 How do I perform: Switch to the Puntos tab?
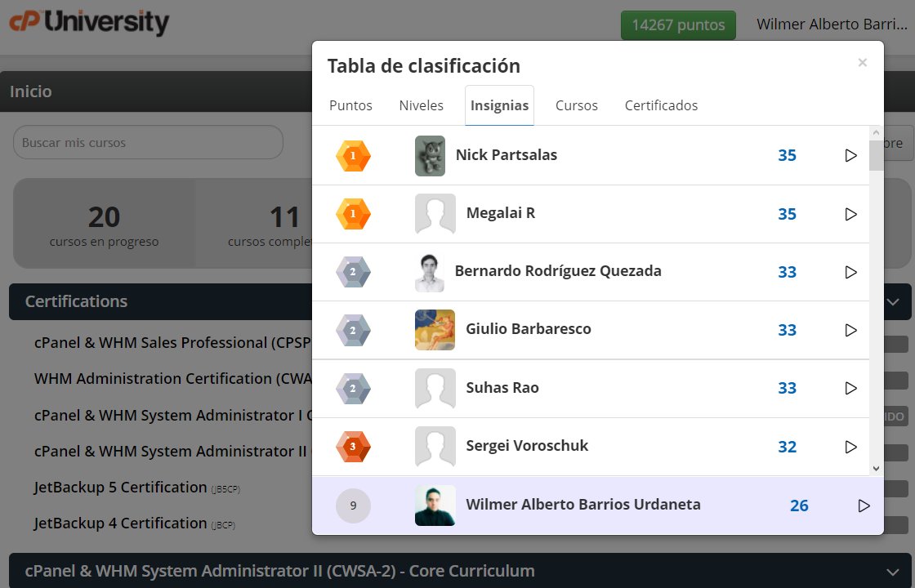[x=350, y=105]
